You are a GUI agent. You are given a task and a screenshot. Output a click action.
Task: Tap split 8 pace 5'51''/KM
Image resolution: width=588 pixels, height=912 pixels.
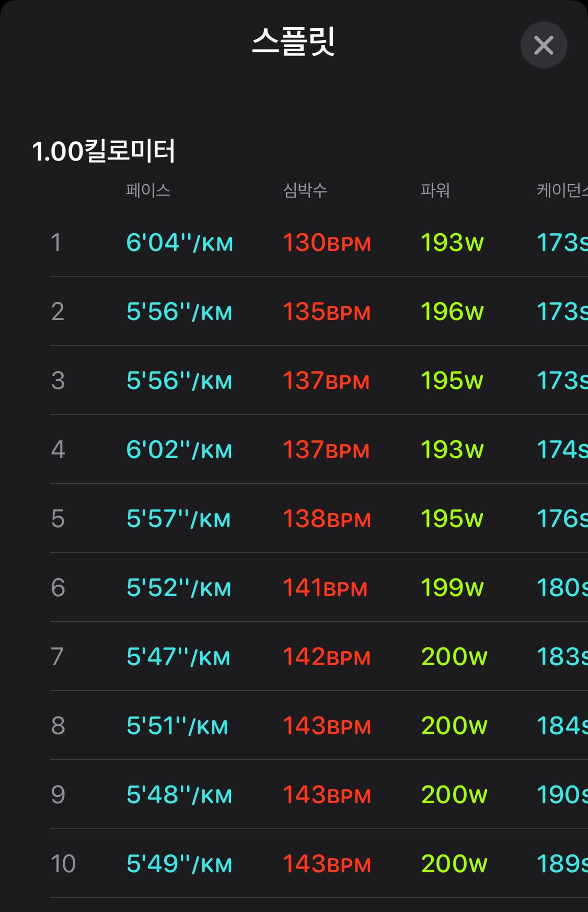point(177,726)
